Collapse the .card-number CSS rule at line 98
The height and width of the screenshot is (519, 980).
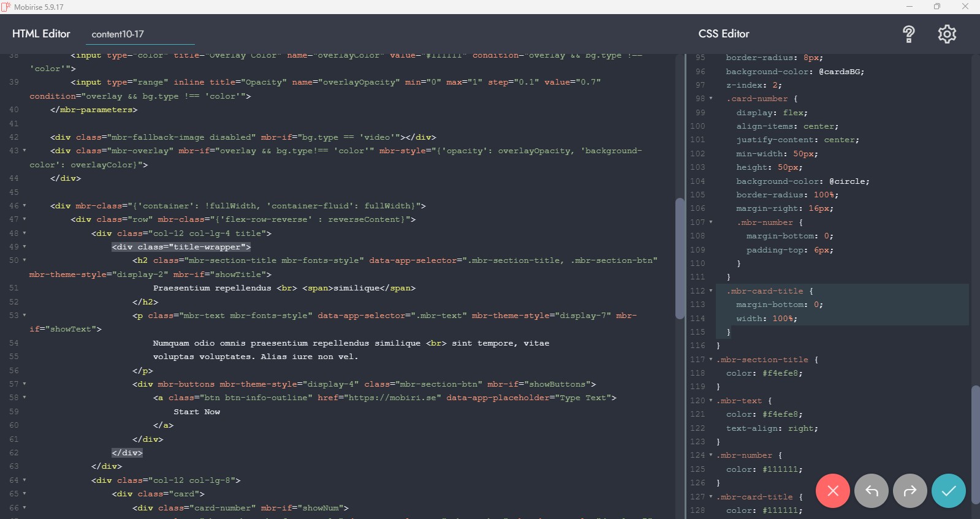point(711,99)
